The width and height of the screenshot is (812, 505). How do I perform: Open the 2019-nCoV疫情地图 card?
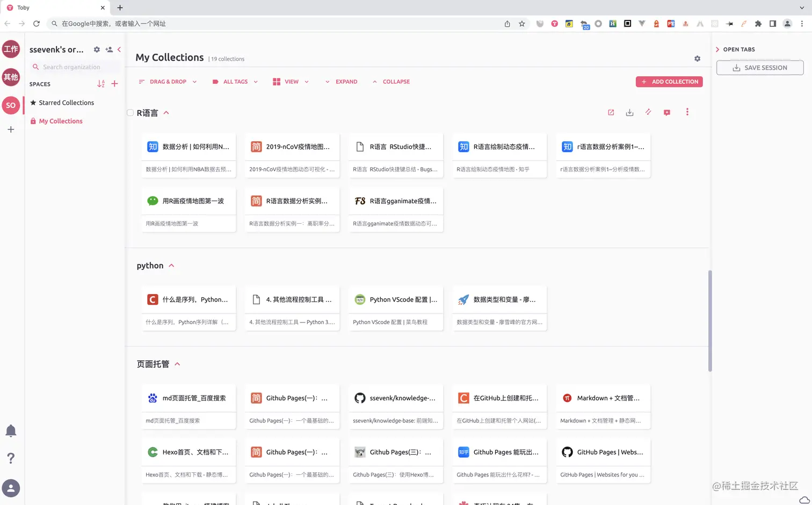click(292, 155)
